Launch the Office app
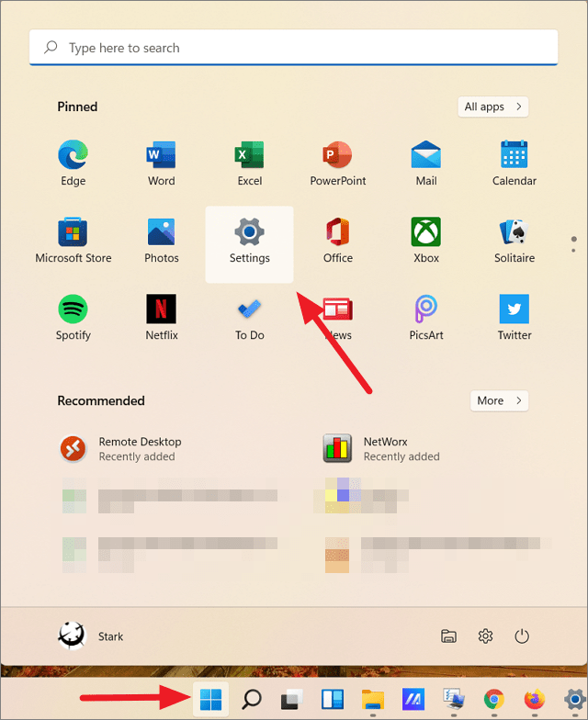Viewport: 588px width, 720px height. [338, 241]
